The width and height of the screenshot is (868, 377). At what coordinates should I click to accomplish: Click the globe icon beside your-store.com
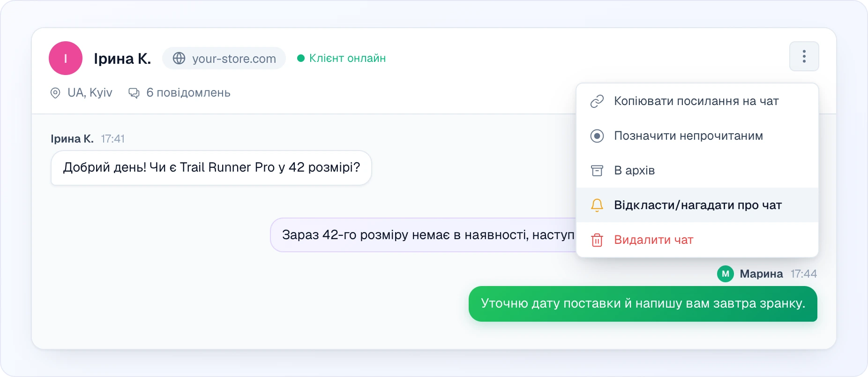(x=179, y=58)
